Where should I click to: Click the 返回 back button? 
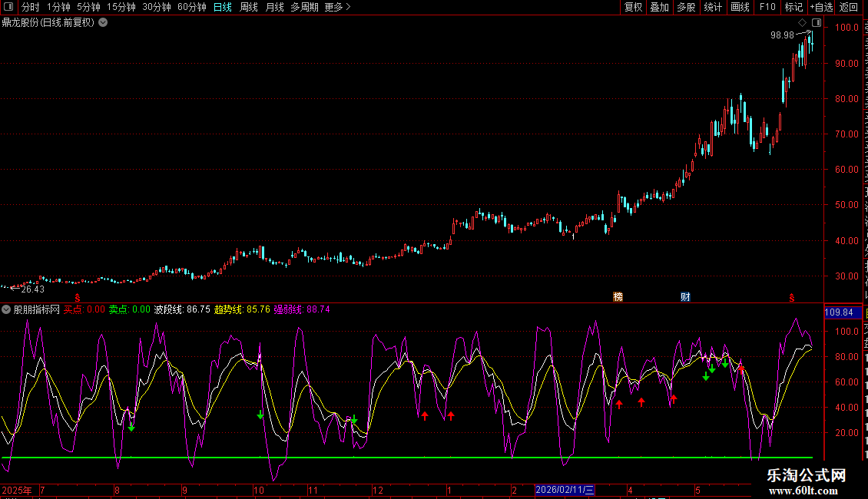(x=849, y=7)
